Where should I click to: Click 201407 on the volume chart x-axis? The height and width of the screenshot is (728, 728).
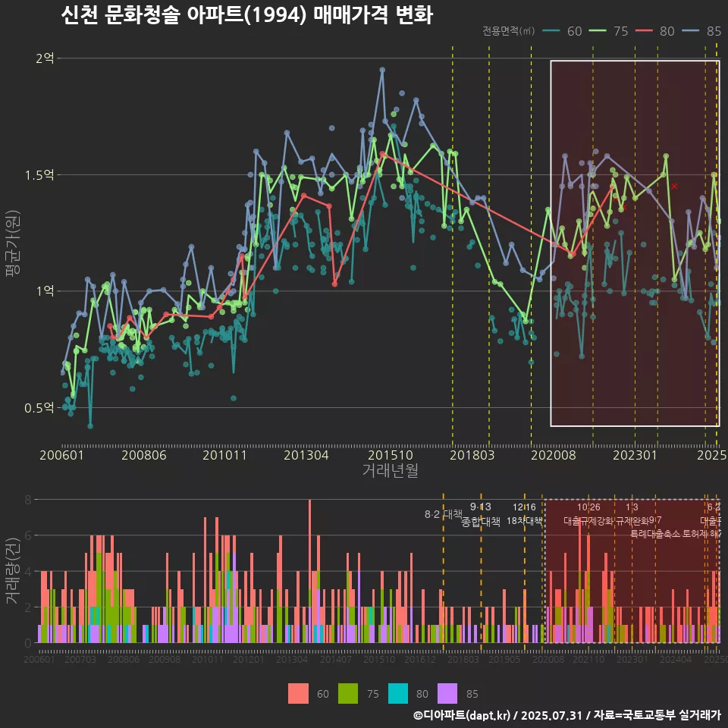[x=336, y=659]
